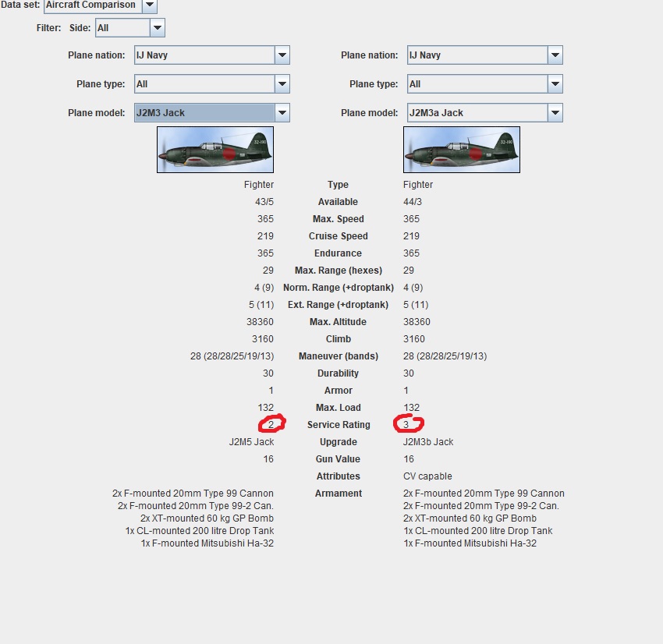Click the Upgrade label

(x=339, y=442)
